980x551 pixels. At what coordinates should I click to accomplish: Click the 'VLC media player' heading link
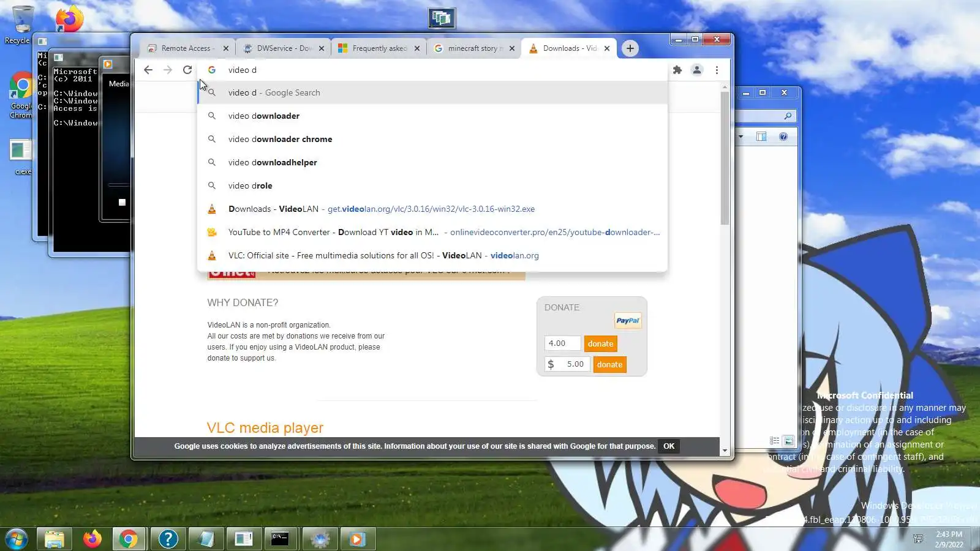click(x=265, y=428)
